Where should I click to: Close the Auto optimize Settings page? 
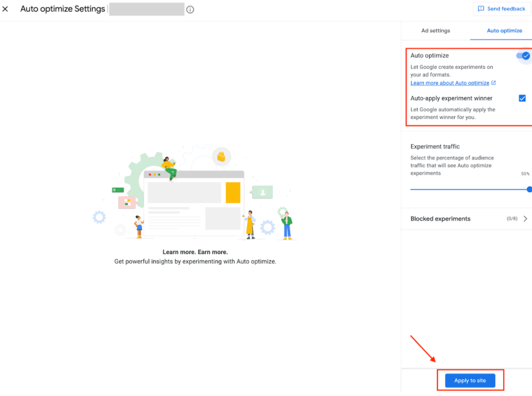tap(6, 10)
